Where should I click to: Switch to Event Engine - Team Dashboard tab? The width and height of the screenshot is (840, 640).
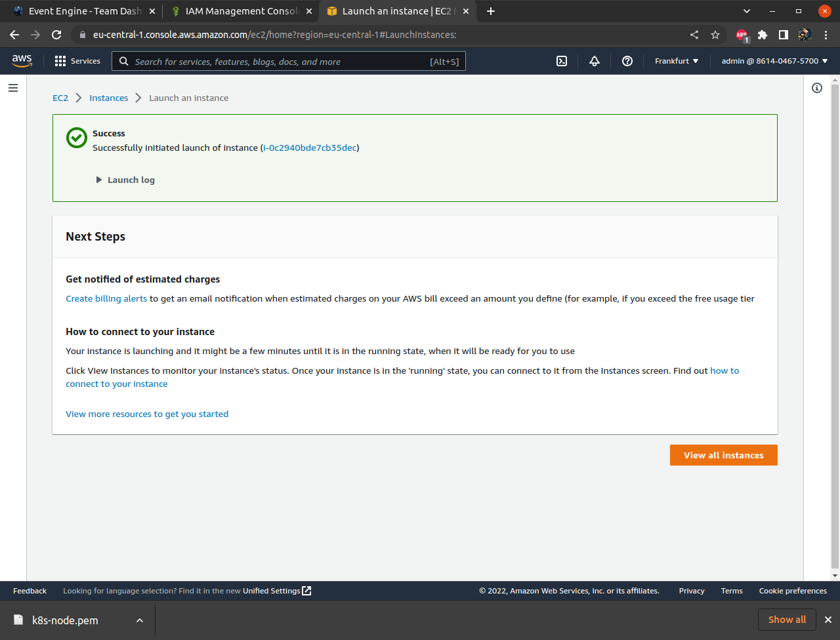click(85, 11)
